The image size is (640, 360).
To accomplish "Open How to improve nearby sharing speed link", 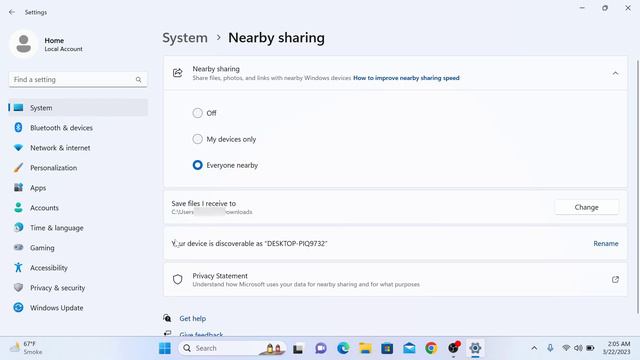I will point(406,78).
